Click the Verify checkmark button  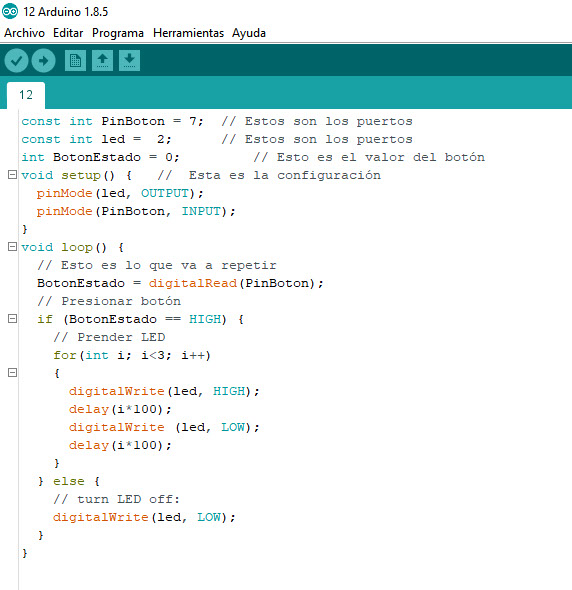tap(16, 61)
